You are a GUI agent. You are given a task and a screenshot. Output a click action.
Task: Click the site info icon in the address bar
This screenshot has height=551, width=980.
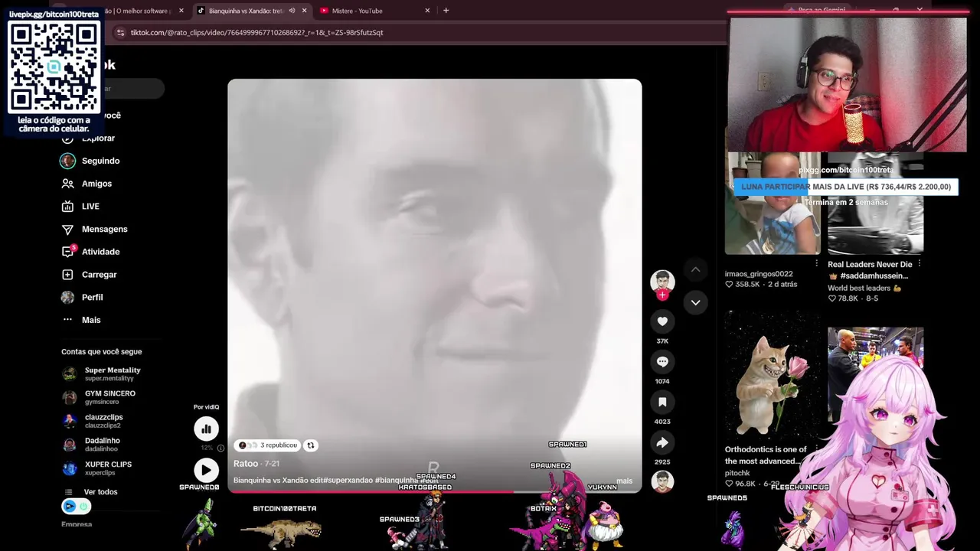pos(119,33)
